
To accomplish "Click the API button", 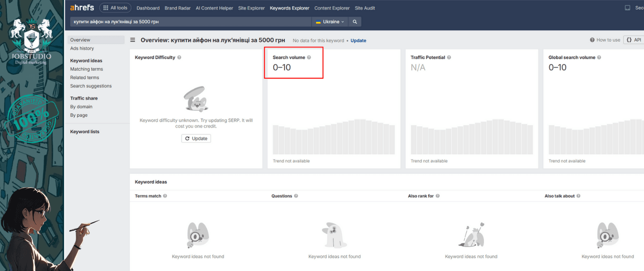I will (x=634, y=40).
